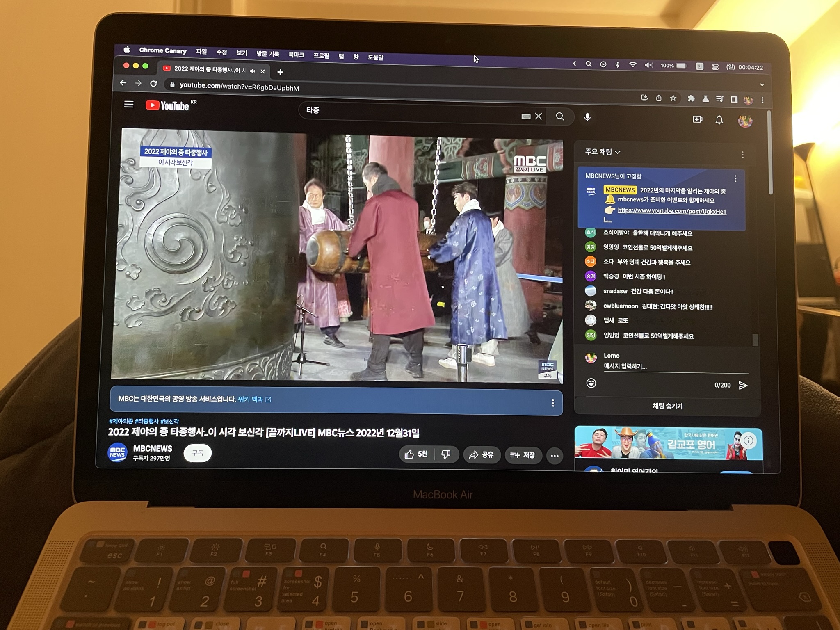Subscribe to MBCNEWS with the 구독 button
This screenshot has height=630, width=840.
tap(198, 453)
